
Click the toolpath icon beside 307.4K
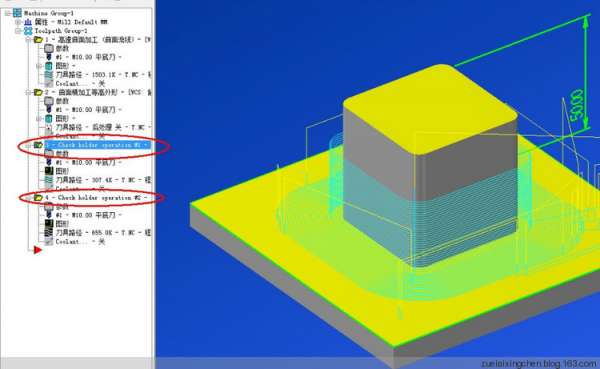click(x=49, y=180)
